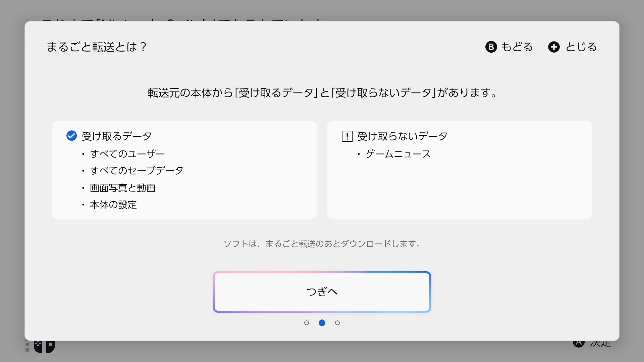Click the B button back icon

(x=491, y=47)
